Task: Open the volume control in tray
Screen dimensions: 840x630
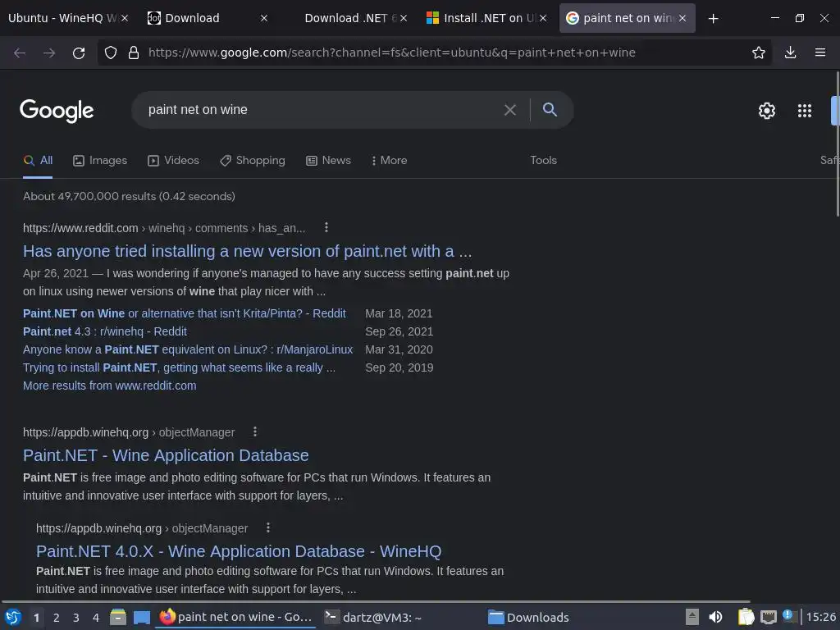Action: [715, 617]
